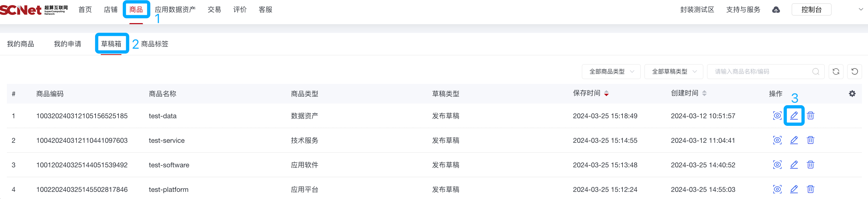The width and height of the screenshot is (868, 199).
Task: Edit the test-service draft
Action: (x=794, y=140)
